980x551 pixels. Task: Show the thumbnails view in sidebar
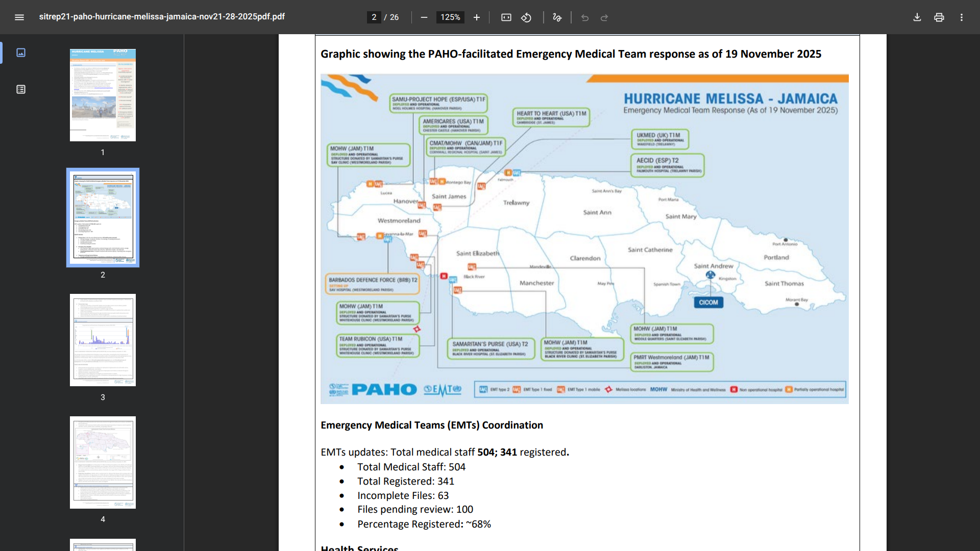pos(21,53)
